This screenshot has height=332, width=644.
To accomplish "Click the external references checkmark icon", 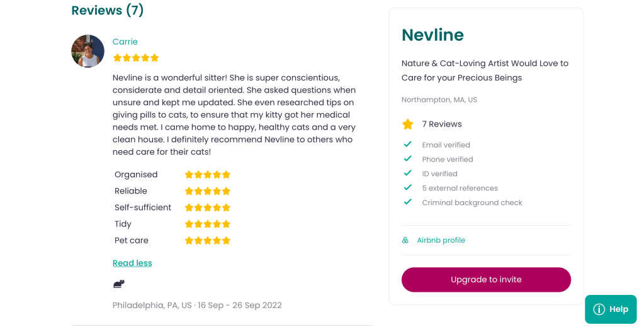I will (408, 188).
